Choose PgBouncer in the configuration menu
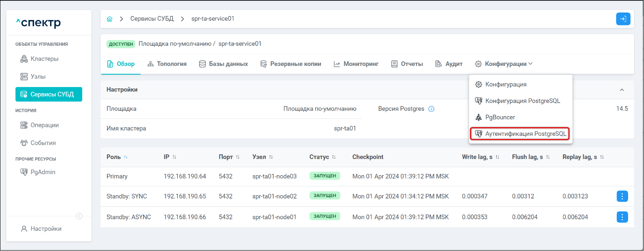The image size is (644, 251). click(500, 117)
